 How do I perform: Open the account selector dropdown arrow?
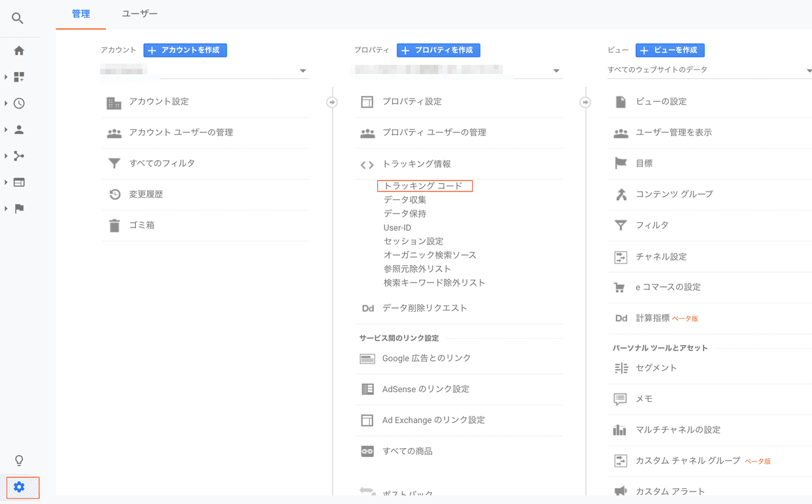point(303,70)
